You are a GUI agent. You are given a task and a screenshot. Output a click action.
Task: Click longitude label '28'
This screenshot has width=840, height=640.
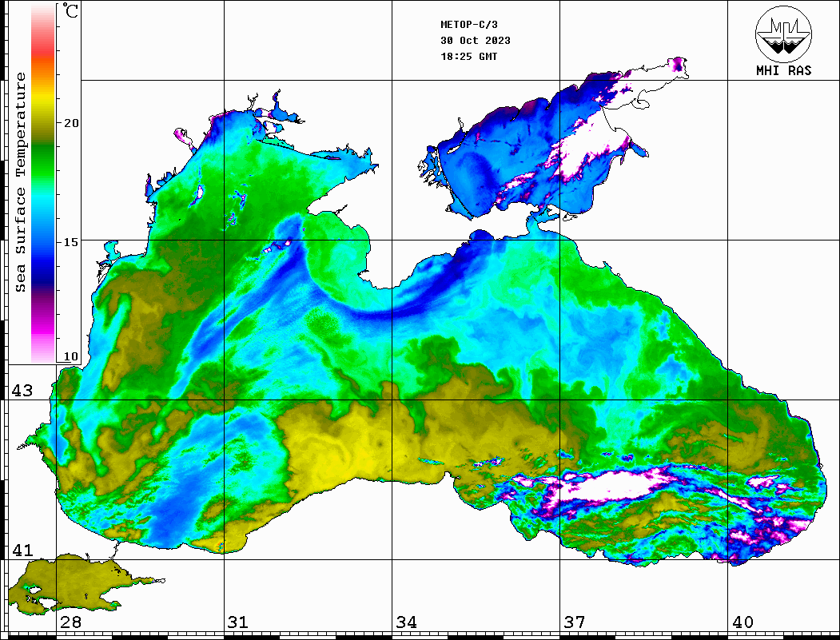70,622
